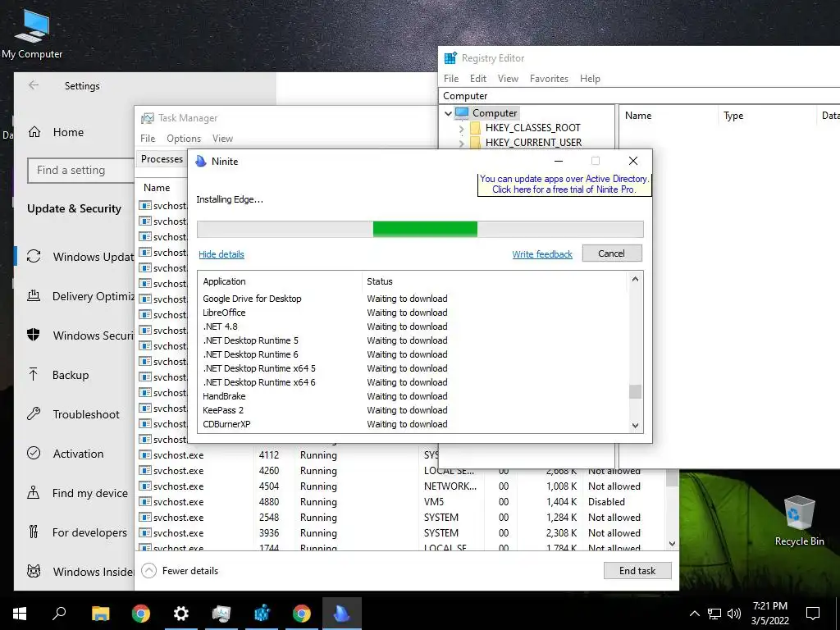840x630 pixels.
Task: Click the Type column header in Registry Editor
Action: pyautogui.click(x=733, y=116)
